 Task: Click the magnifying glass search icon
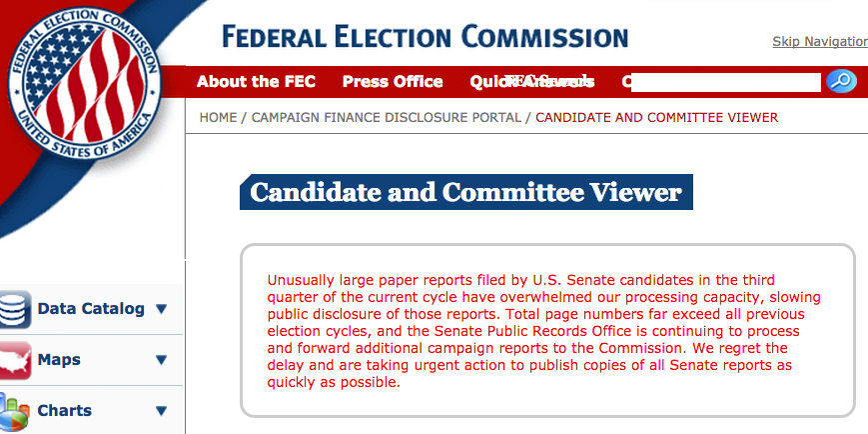coord(841,81)
